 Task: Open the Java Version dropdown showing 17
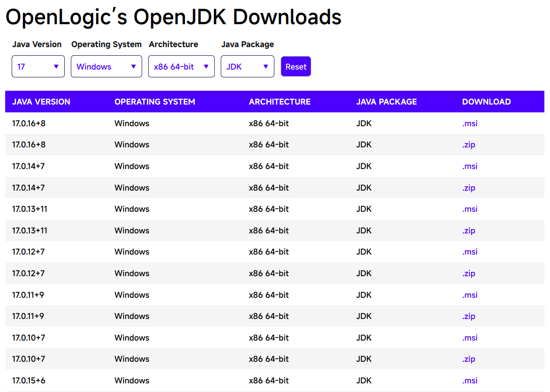point(38,67)
